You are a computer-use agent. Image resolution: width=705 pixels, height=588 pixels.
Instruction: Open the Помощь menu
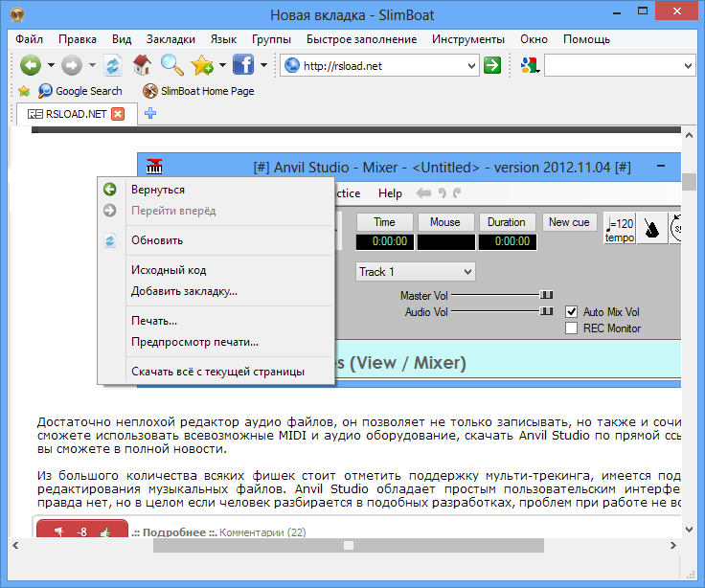(586, 39)
